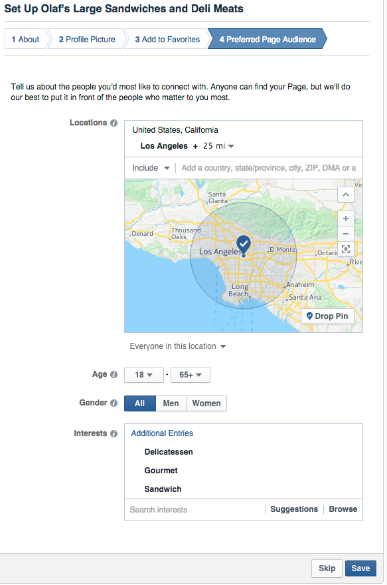This screenshot has width=387, height=585.
Task: Open the minimum age 18 dropdown
Action: pos(144,375)
